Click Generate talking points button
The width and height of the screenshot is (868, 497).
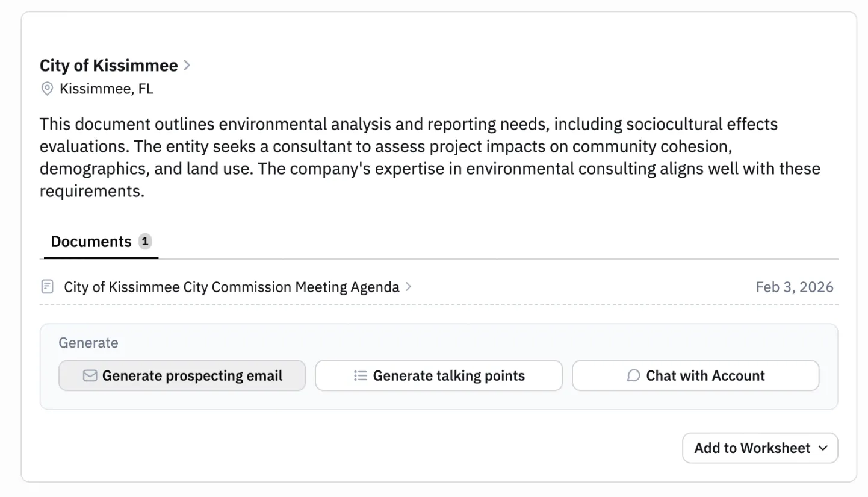point(439,376)
